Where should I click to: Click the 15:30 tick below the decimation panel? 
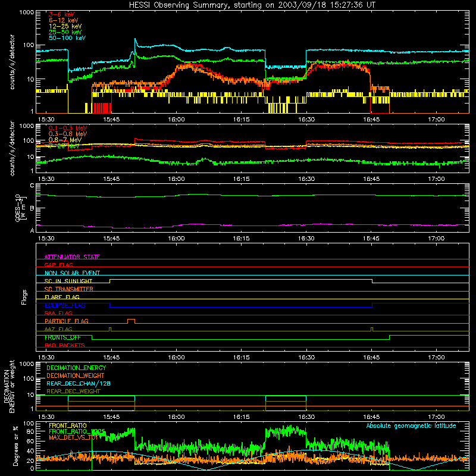(x=46, y=417)
